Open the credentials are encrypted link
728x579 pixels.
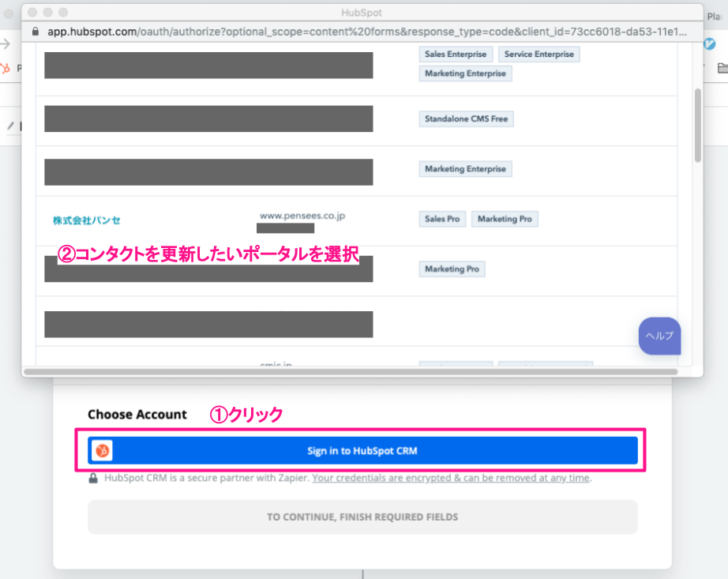(451, 478)
